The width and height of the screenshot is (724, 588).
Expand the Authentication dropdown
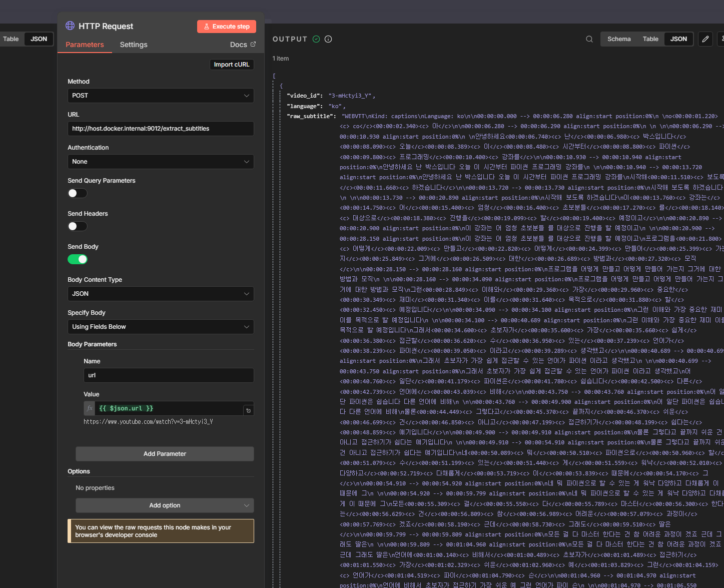(161, 162)
